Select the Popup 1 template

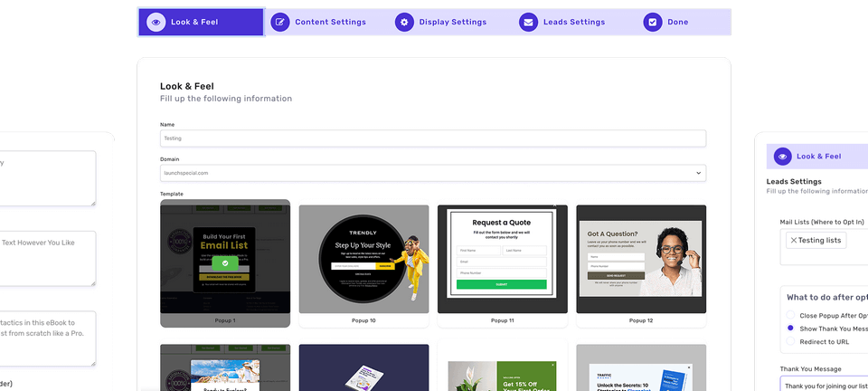[225, 263]
